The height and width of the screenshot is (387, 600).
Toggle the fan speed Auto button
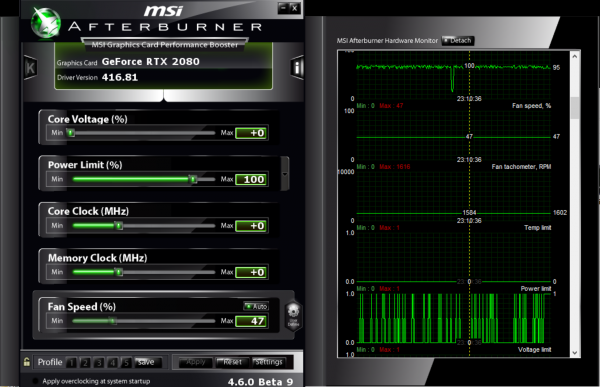(x=256, y=306)
